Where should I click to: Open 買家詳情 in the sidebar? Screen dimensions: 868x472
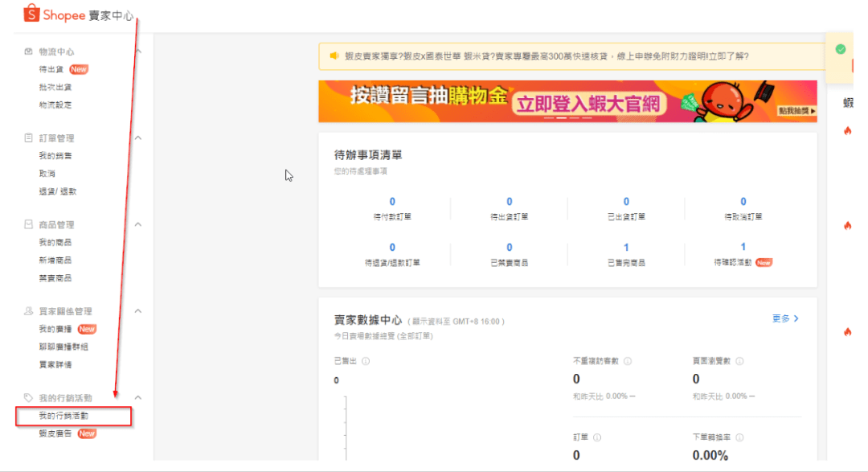pyautogui.click(x=55, y=364)
